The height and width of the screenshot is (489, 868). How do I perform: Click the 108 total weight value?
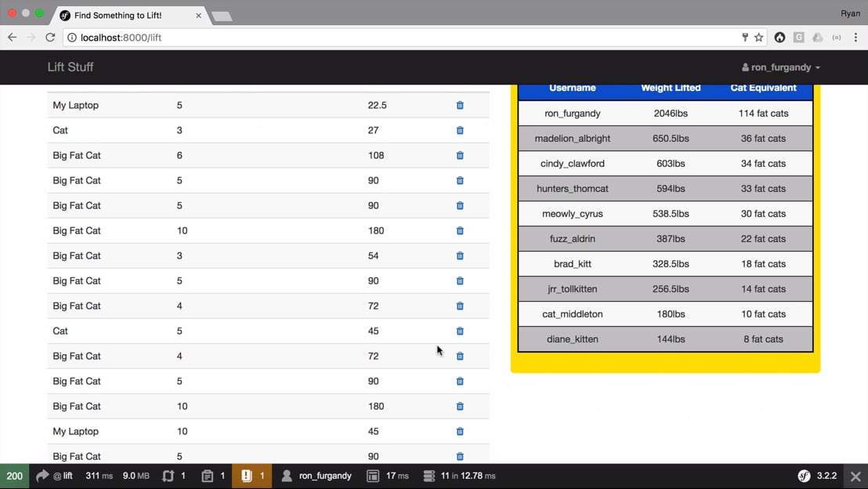click(376, 156)
